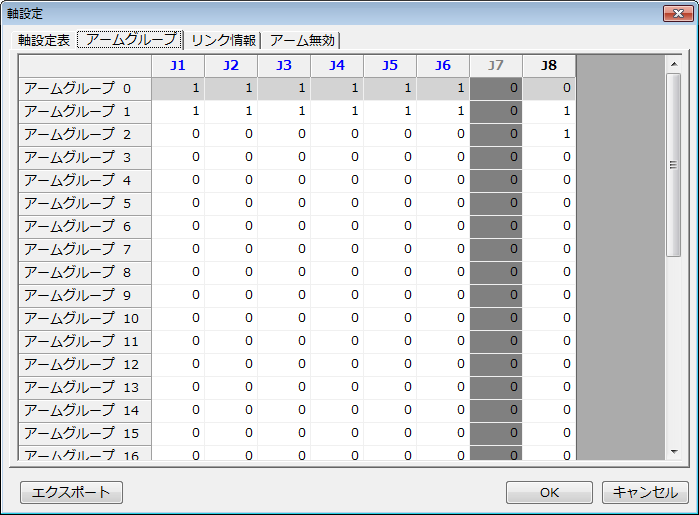699x515 pixels.
Task: Click the J4 column header
Action: click(337, 65)
